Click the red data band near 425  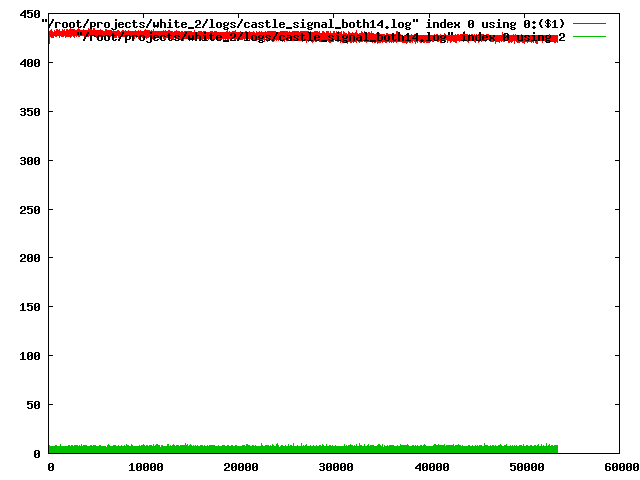pos(303,37)
